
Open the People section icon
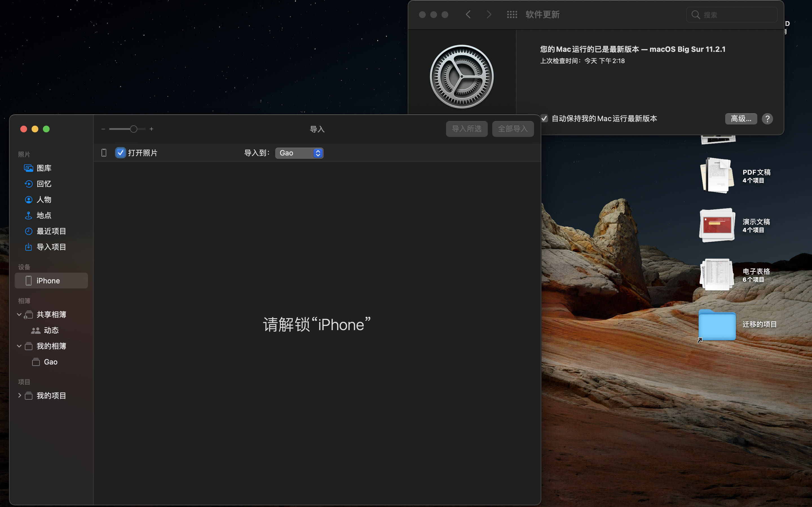pyautogui.click(x=28, y=199)
